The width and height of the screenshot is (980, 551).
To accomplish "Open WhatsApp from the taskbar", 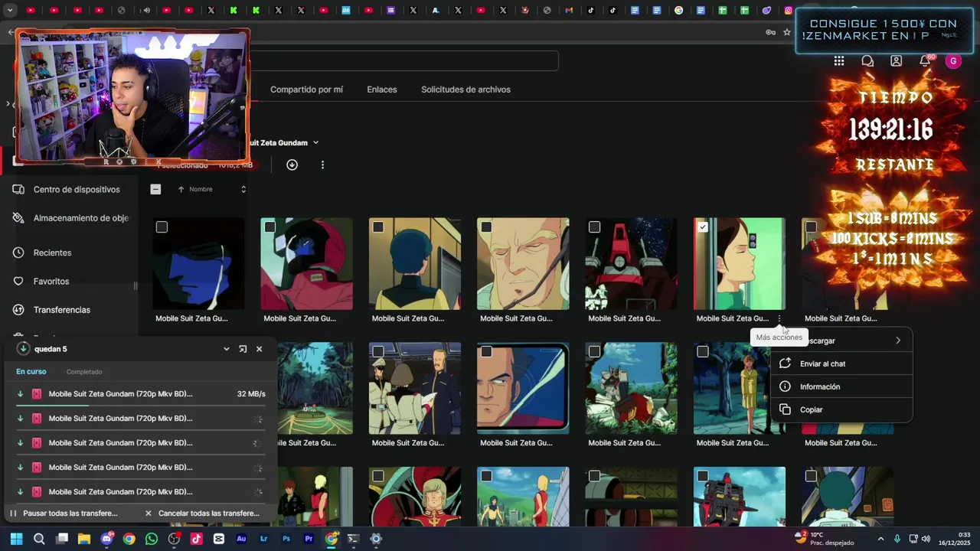I will pyautogui.click(x=152, y=539).
